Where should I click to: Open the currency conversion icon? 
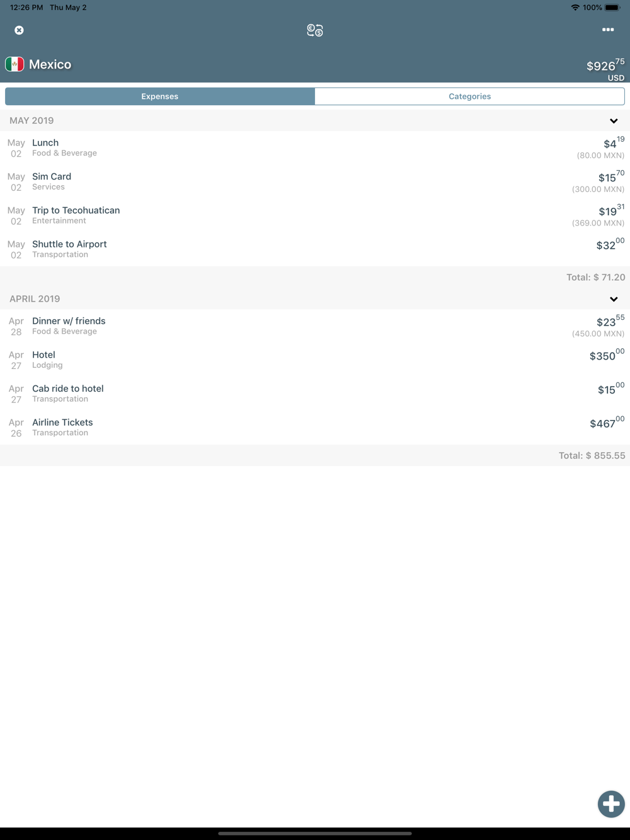click(x=315, y=30)
